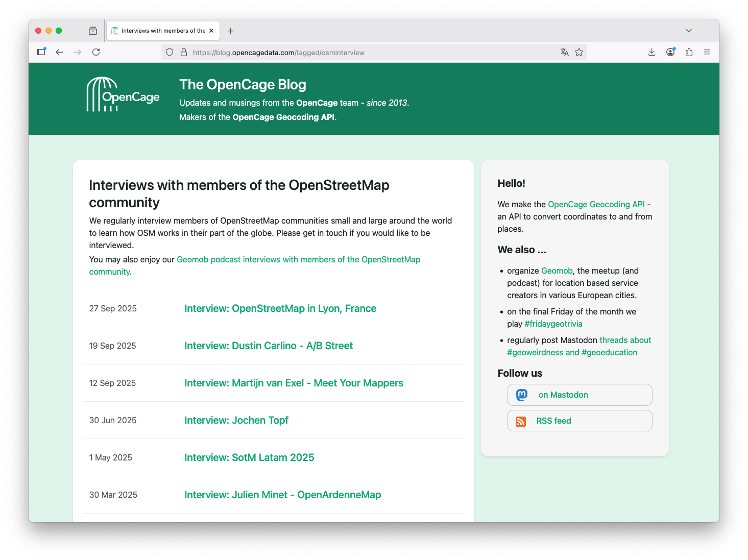748x560 pixels.
Task: Open the Firefox downloads panel
Action: pyautogui.click(x=652, y=52)
